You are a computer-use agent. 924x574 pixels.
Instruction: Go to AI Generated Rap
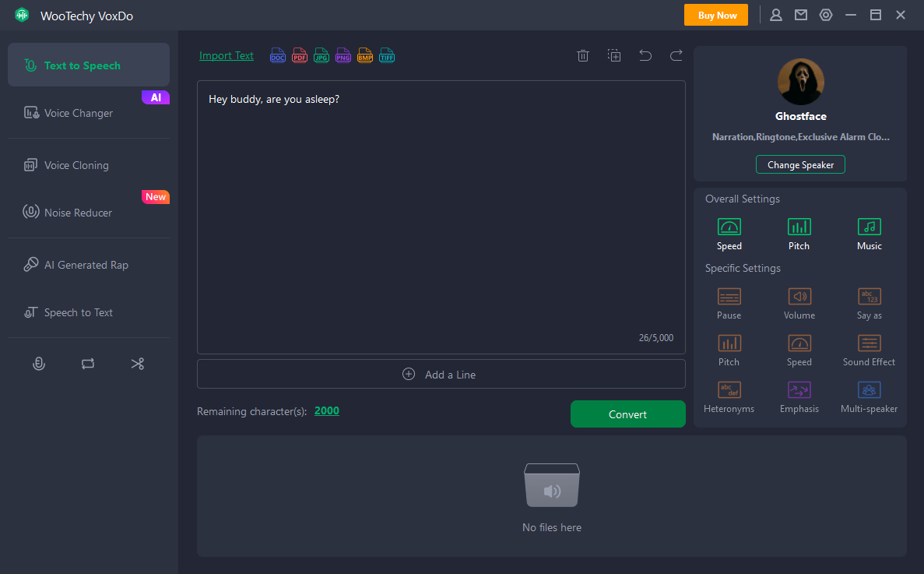(86, 265)
